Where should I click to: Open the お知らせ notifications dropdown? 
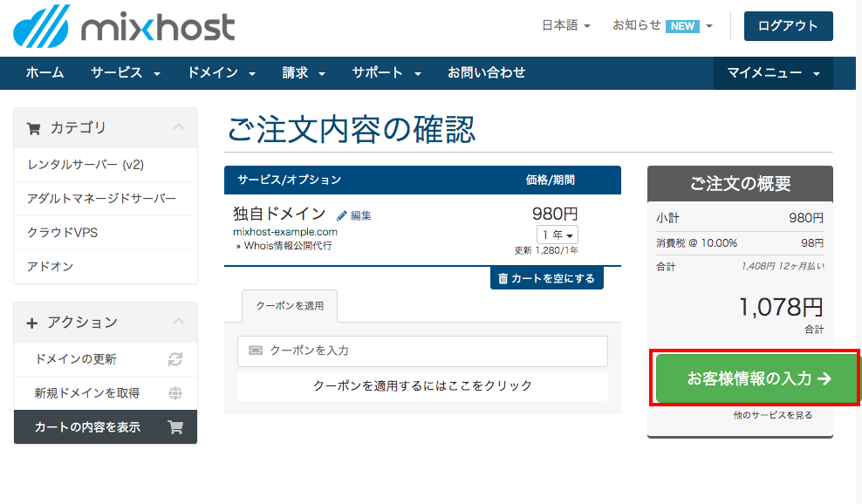tap(662, 25)
